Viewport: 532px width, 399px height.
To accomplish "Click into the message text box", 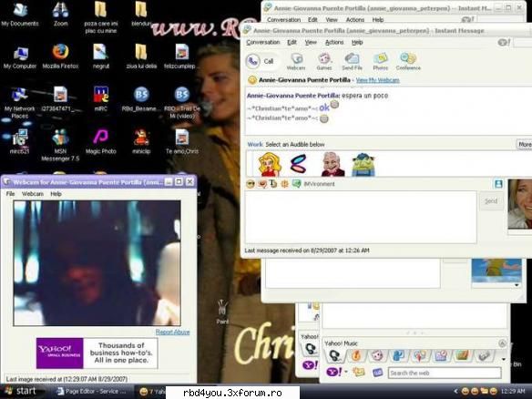I will (x=361, y=217).
